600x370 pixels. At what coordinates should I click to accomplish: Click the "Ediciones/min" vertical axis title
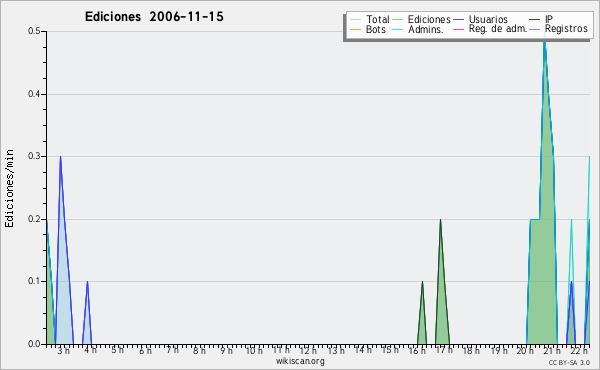click(9, 188)
